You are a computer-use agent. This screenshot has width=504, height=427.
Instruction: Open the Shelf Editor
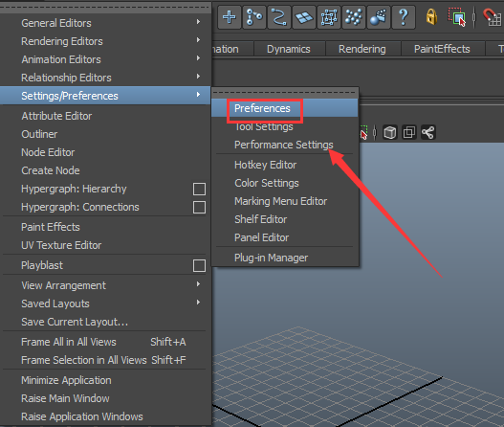[x=285, y=219]
